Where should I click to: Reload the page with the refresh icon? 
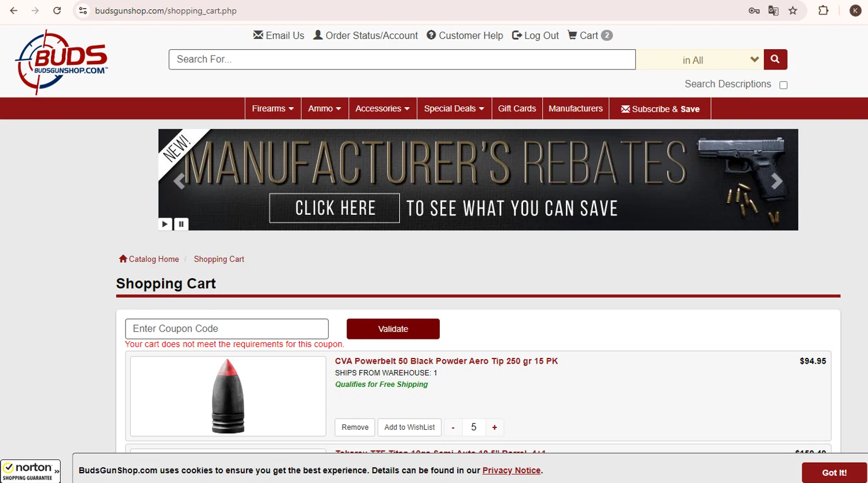tap(57, 10)
